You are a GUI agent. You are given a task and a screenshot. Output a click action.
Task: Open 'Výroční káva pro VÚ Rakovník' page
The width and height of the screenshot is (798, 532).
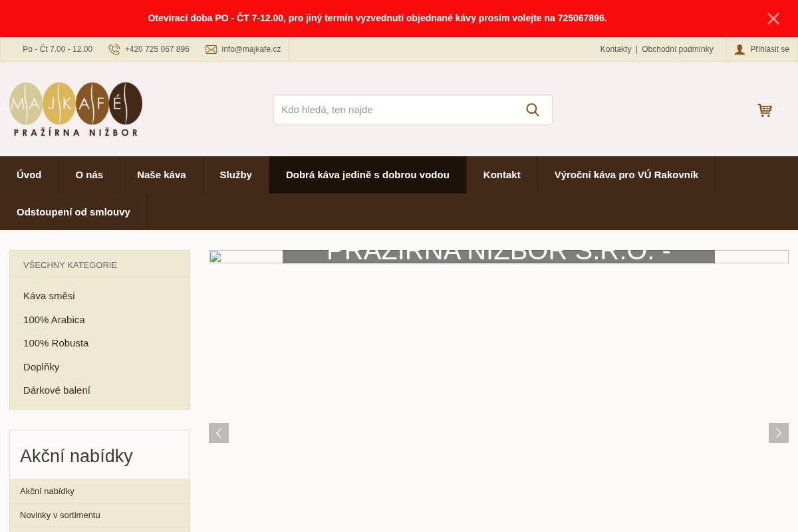[626, 175]
